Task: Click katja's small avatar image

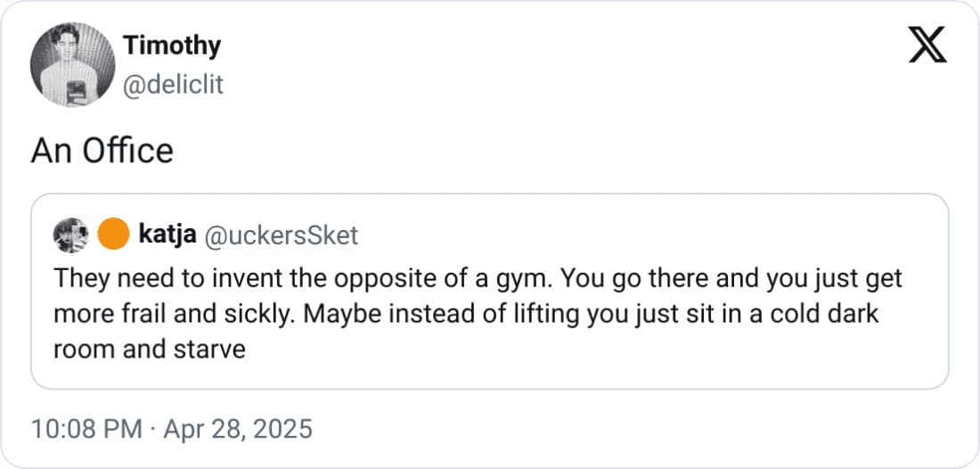Action: click(71, 235)
